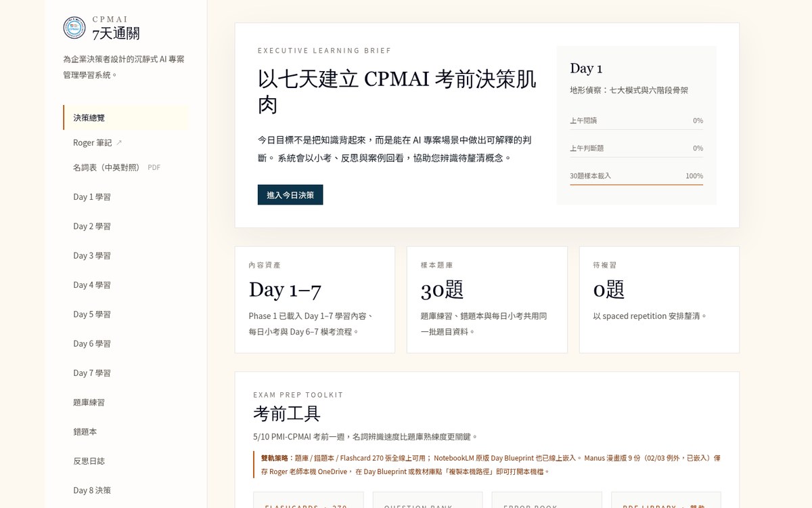Screen dimensions: 812x508
Task: Open 反思日誌 in sidebar
Action: click(x=126, y=461)
